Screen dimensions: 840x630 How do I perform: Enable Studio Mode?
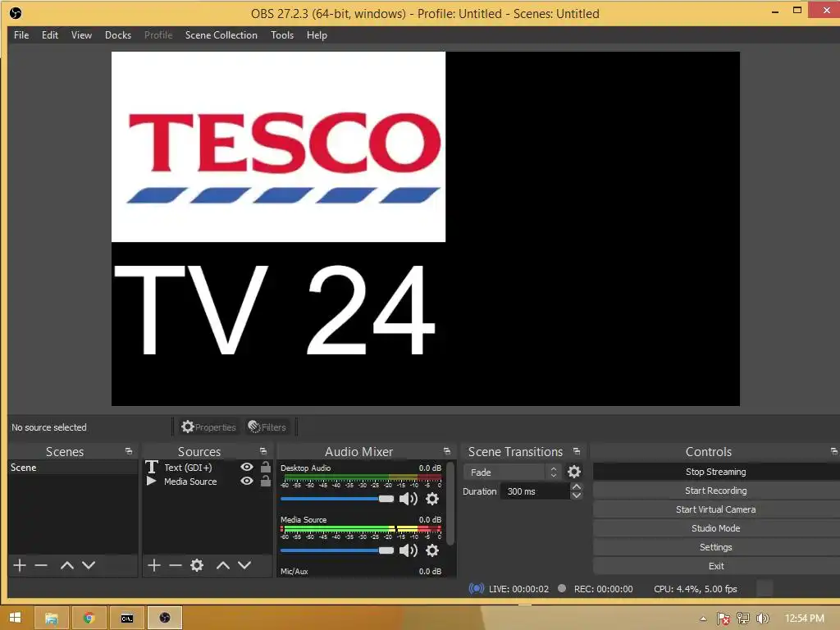coord(715,527)
